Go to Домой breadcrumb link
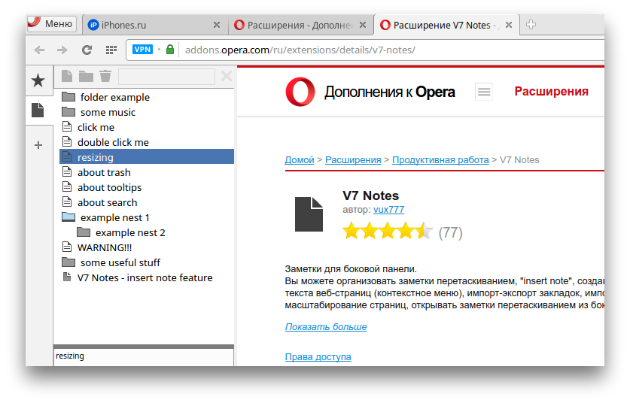 (299, 160)
